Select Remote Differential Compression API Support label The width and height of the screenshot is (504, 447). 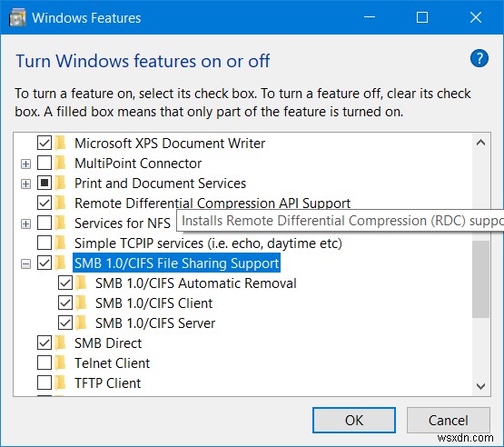(212, 203)
